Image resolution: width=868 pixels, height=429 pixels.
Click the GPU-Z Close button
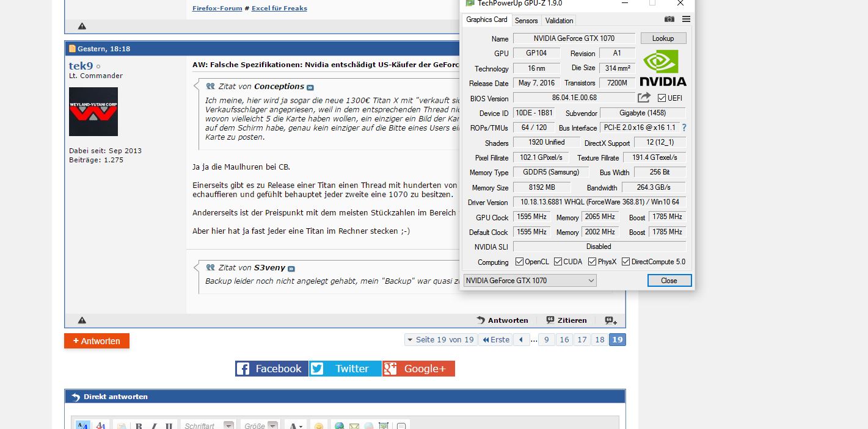coord(669,281)
